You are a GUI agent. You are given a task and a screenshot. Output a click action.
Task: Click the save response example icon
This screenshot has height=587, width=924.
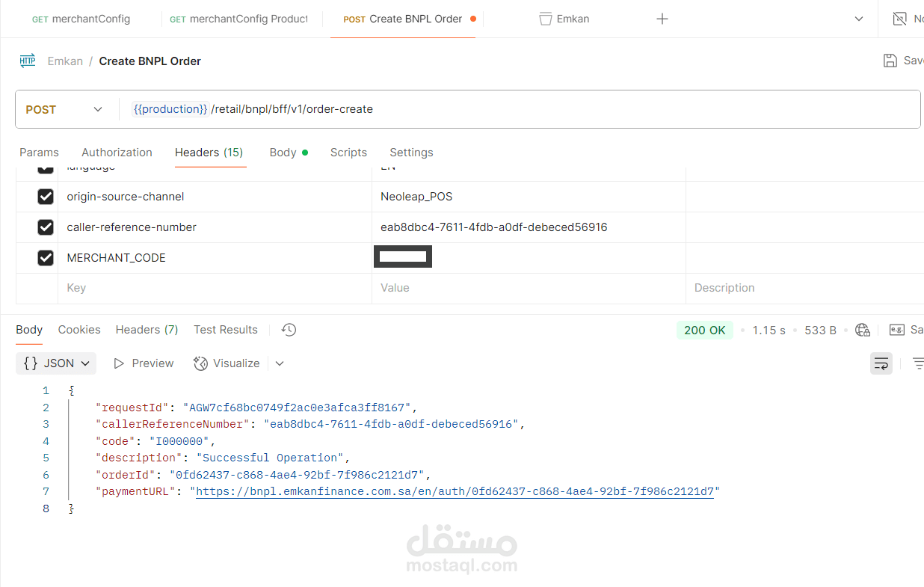897,330
